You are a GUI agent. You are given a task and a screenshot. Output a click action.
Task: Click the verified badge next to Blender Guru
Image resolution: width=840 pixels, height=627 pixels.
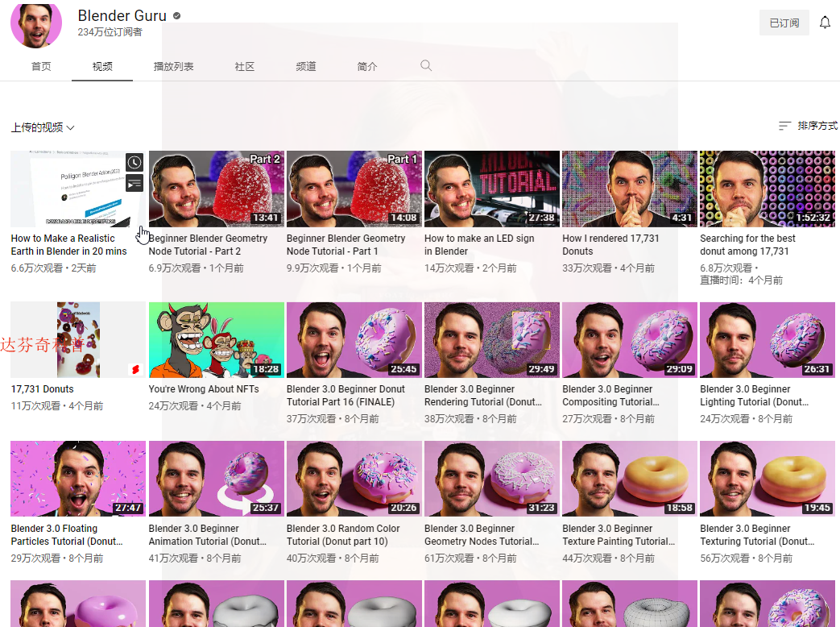[x=177, y=16]
